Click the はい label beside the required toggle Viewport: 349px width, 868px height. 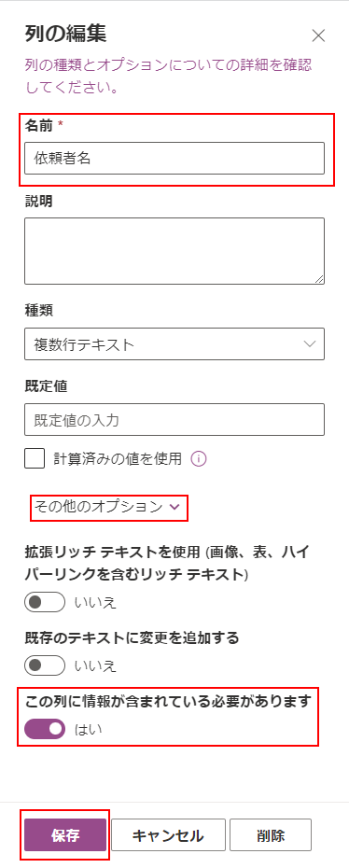tap(89, 730)
